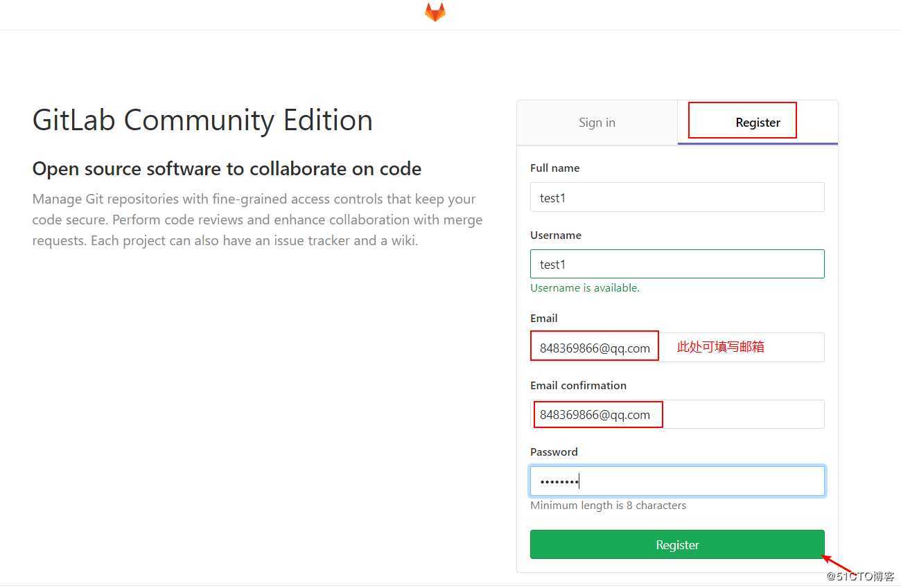Click the 'Full name' label
The width and height of the screenshot is (901, 588).
pos(554,168)
